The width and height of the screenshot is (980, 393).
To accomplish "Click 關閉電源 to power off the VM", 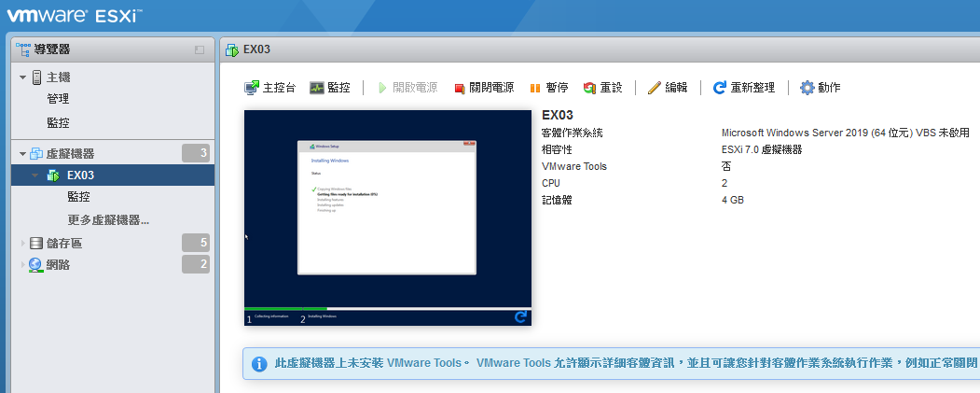I will pos(484,88).
